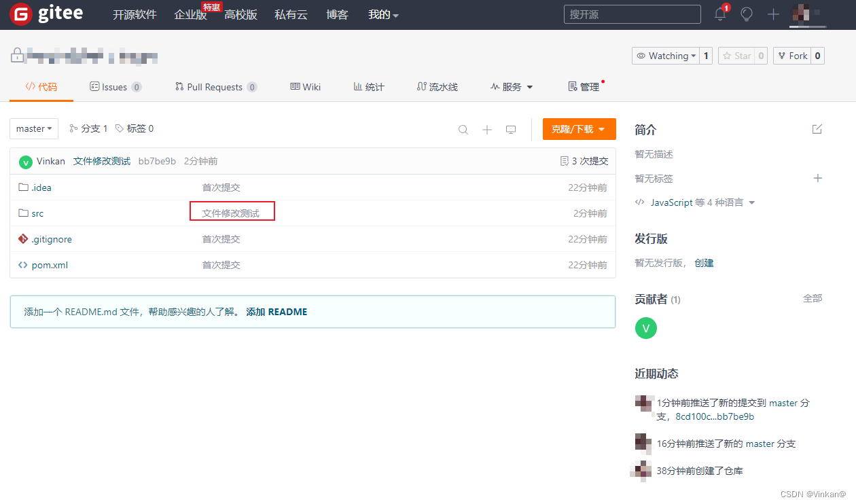The image size is (856, 504).
Task: Add a repository tag via plus icon
Action: (817, 178)
